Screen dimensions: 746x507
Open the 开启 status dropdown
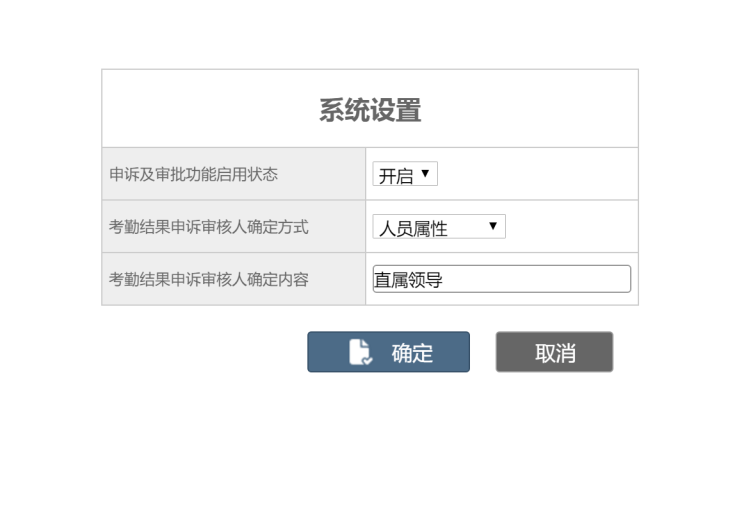click(405, 175)
